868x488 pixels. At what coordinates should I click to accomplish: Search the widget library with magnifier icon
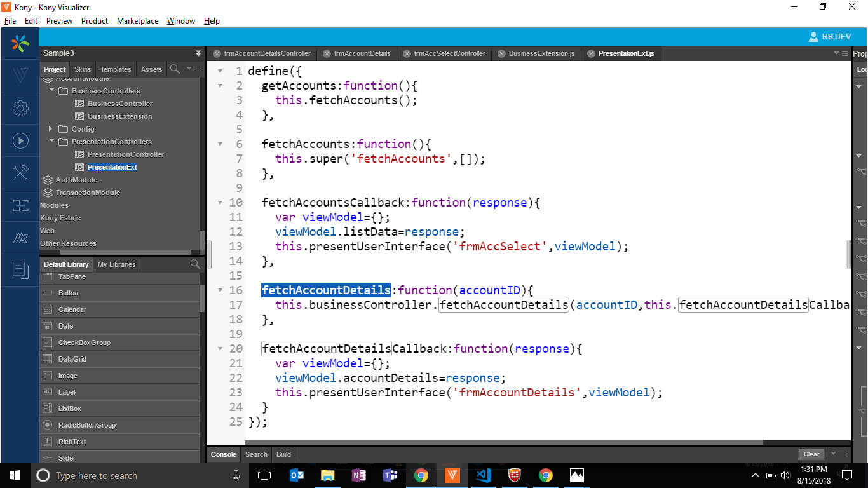(x=195, y=264)
